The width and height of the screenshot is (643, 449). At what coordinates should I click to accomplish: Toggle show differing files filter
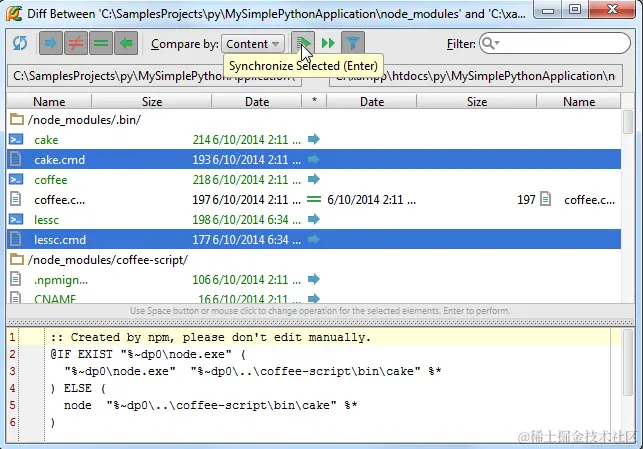click(x=76, y=43)
